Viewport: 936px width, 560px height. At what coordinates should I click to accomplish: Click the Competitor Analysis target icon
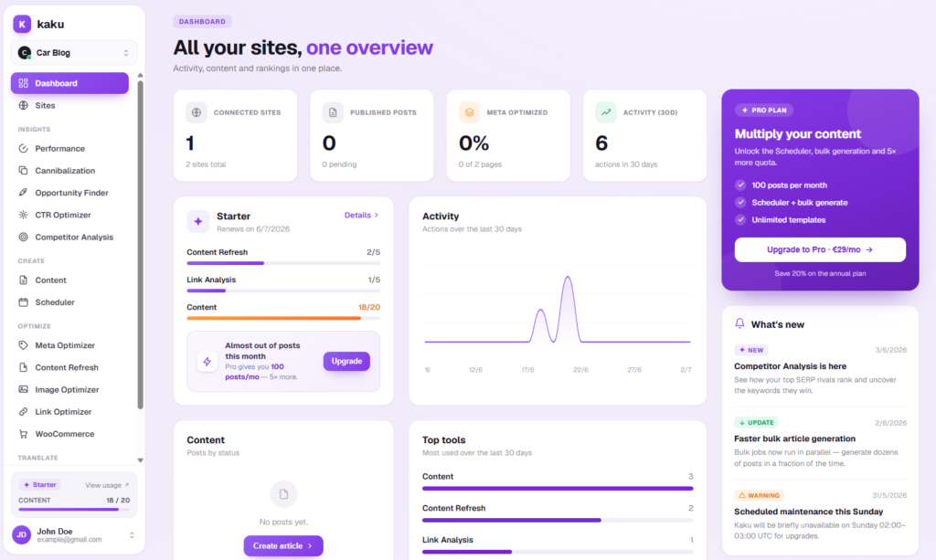23,237
